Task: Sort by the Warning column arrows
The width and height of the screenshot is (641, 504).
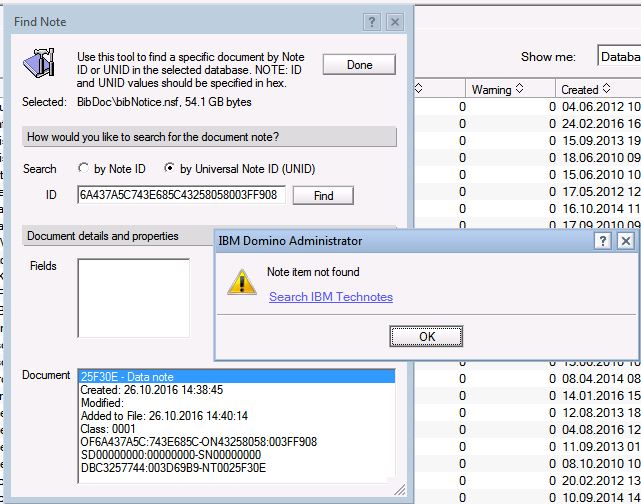Action: click(x=519, y=90)
